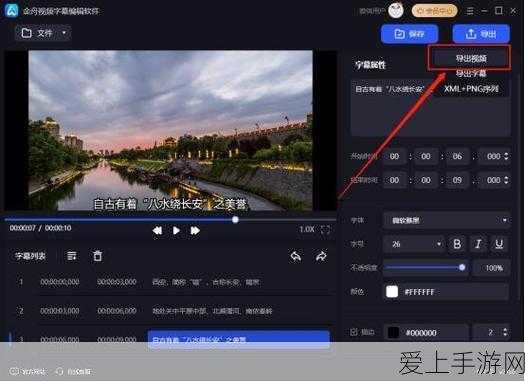Toggle underline formatting
Screen dimensions: 525x382
[x=499, y=244]
